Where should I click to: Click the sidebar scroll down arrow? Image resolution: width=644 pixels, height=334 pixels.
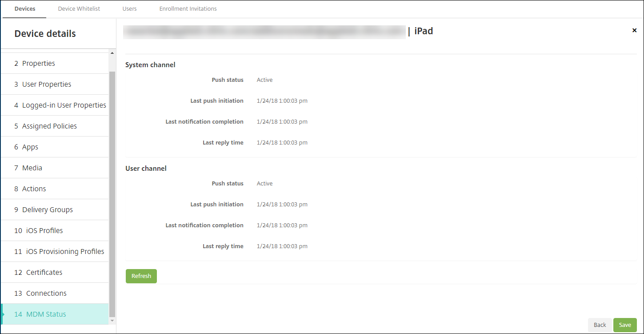[x=112, y=321]
